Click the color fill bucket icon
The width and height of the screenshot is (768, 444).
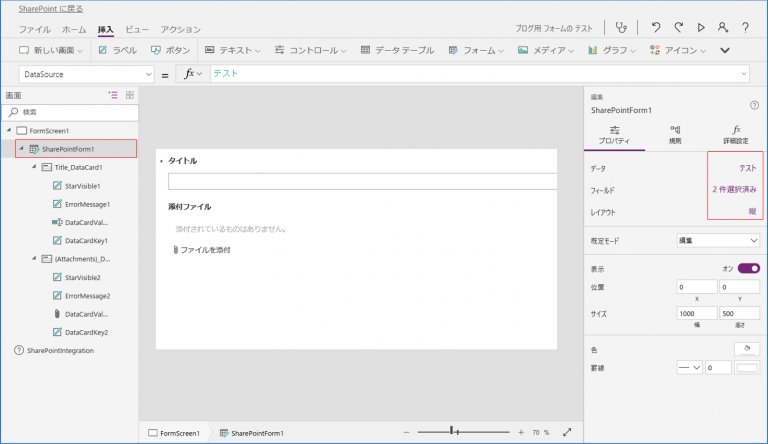746,348
